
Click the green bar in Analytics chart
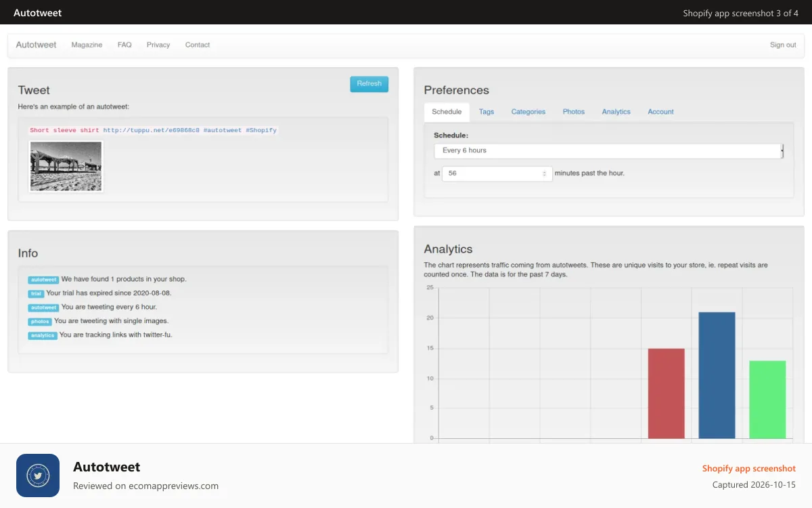coord(768,400)
